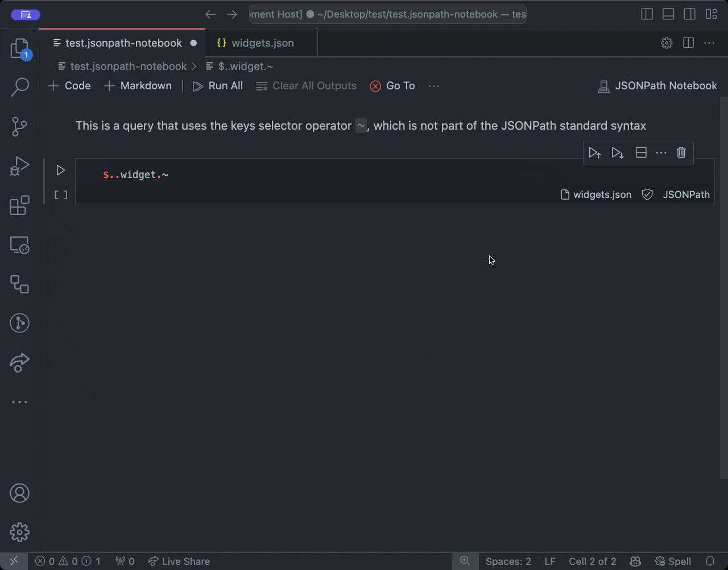The image size is (728, 570).
Task: Click the unsaved dot on test.jsonpath-notebook tab
Action: (193, 43)
